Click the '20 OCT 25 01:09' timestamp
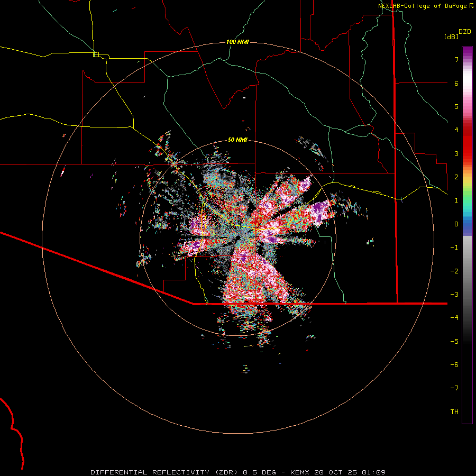The height and width of the screenshot is (476, 476). click(350, 472)
